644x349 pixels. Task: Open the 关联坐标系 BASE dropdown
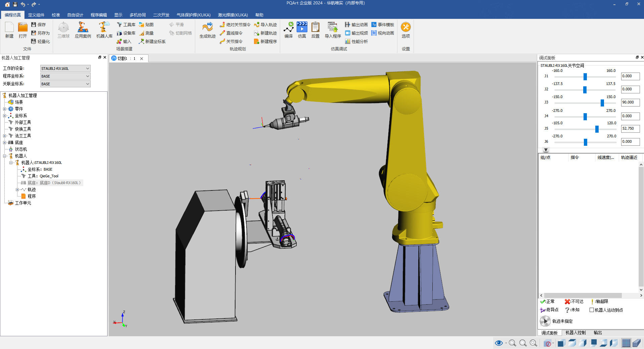[x=65, y=84]
